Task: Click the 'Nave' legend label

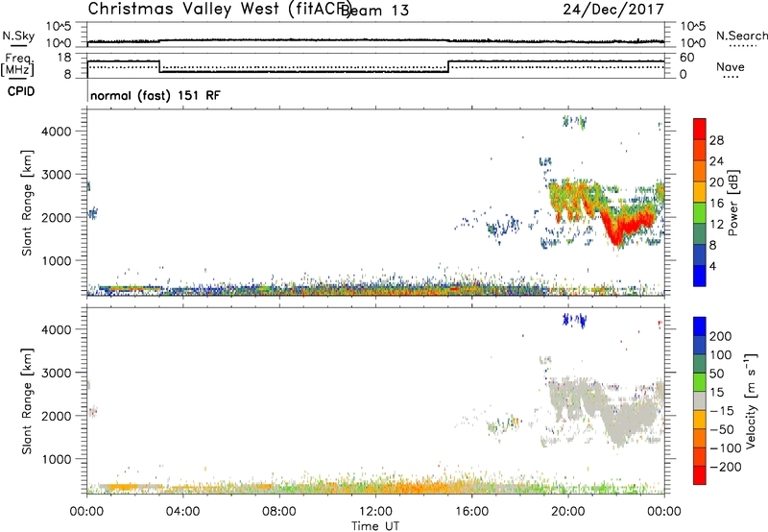Action: point(731,66)
